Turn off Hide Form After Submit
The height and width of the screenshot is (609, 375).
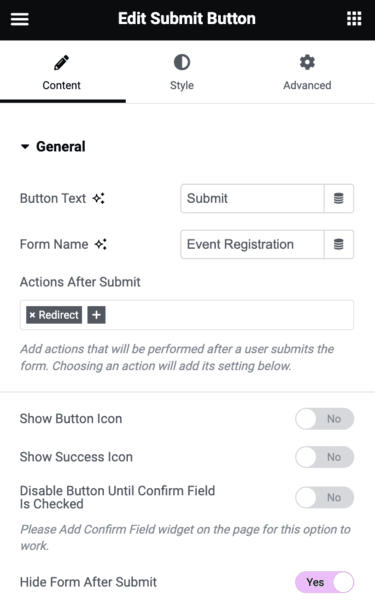(325, 582)
